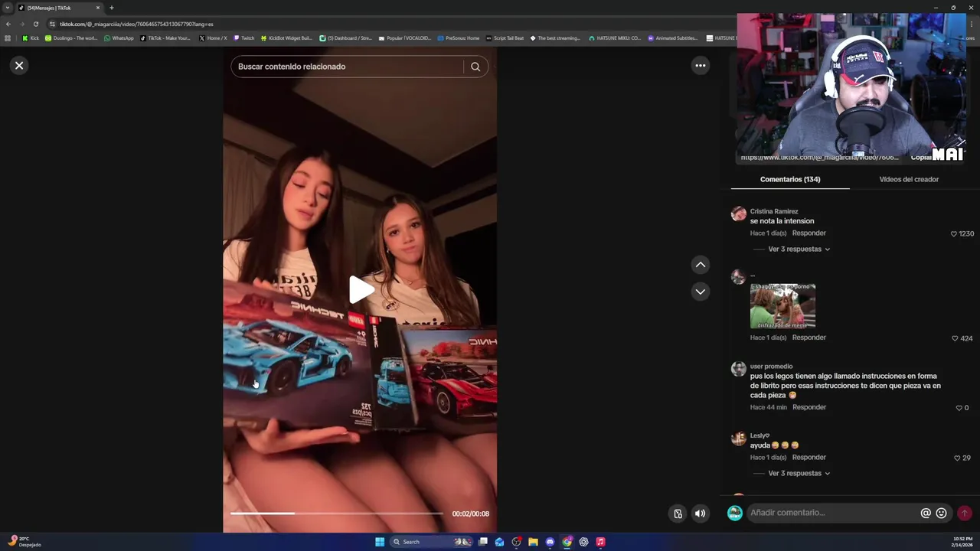
Task: Open OBS Studio from the taskbar
Action: click(517, 542)
